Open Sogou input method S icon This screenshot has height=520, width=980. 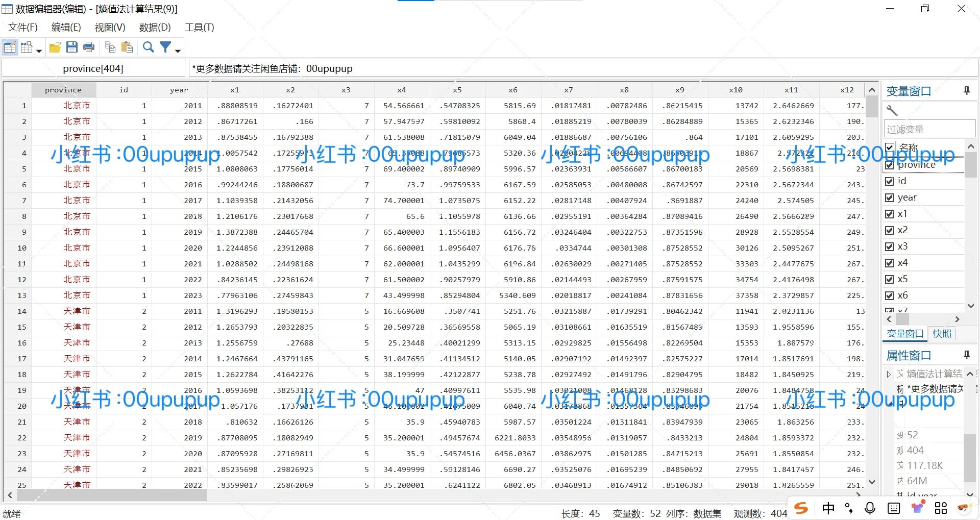(801, 508)
